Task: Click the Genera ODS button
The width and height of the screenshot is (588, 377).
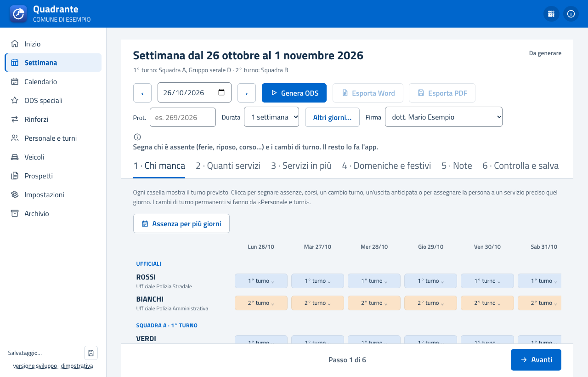Action: click(x=294, y=93)
